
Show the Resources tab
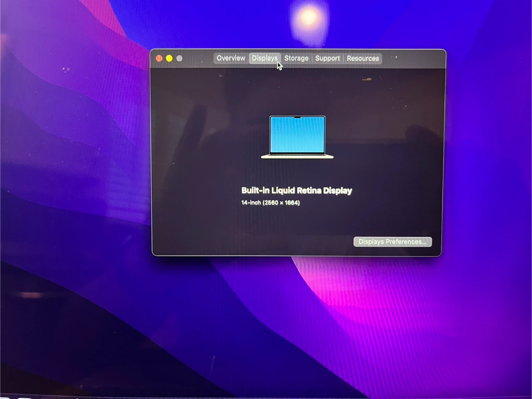coord(362,58)
